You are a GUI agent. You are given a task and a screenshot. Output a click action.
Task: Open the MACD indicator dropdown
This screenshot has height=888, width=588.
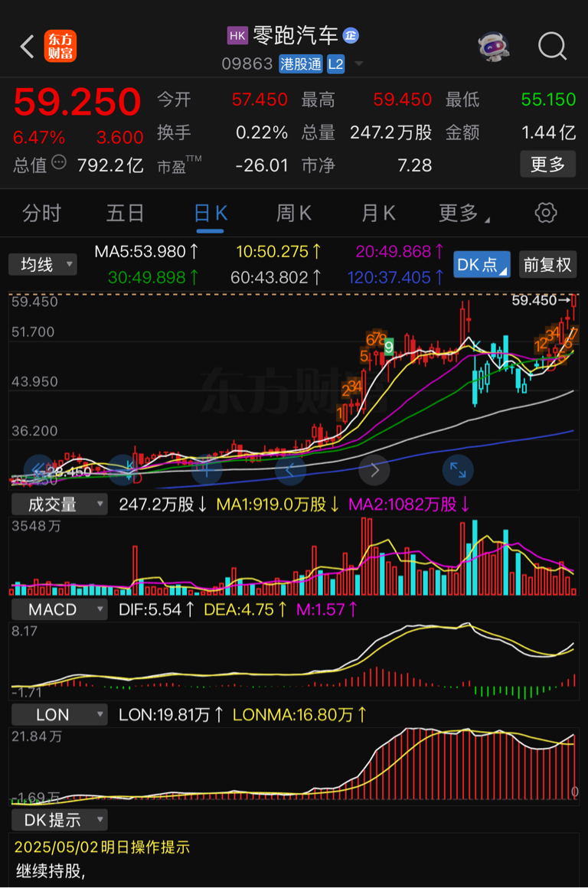pos(60,609)
